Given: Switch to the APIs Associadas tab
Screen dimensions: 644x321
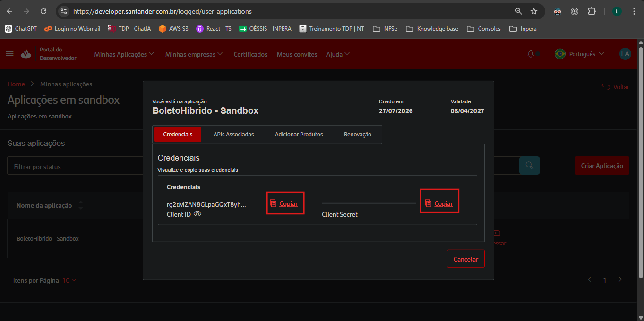Looking at the screenshot, I should (233, 135).
